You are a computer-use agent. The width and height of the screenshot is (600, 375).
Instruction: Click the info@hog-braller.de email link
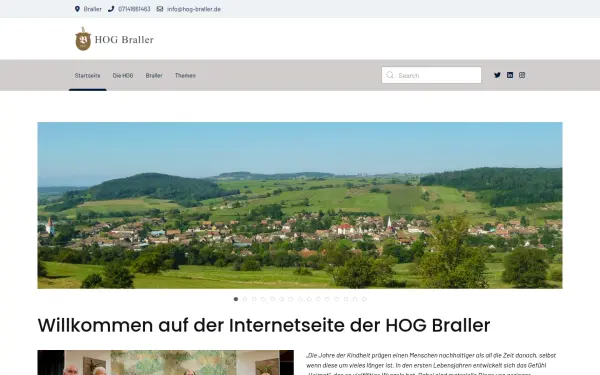click(x=194, y=9)
